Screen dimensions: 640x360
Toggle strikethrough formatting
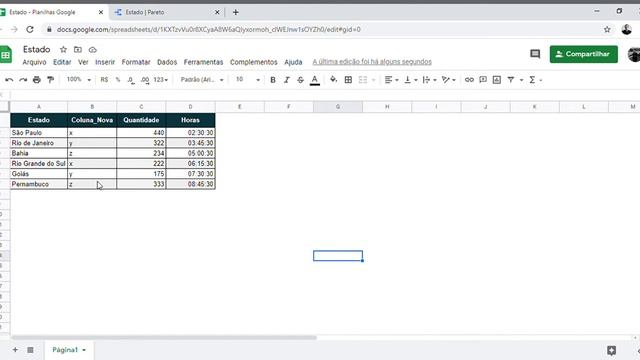coord(300,80)
